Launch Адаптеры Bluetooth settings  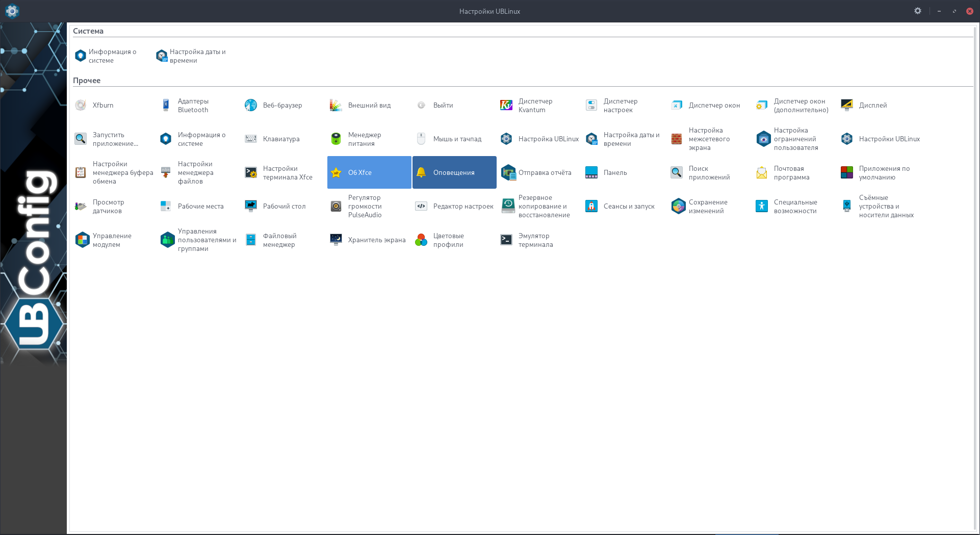pos(166,106)
